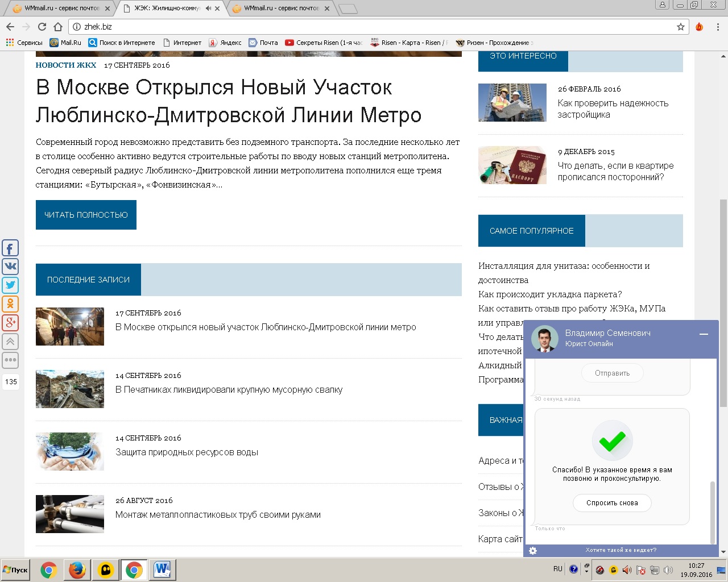This screenshot has height=582, width=728.
Task: Open the taskbar clock showing 10:27
Action: tap(697, 570)
